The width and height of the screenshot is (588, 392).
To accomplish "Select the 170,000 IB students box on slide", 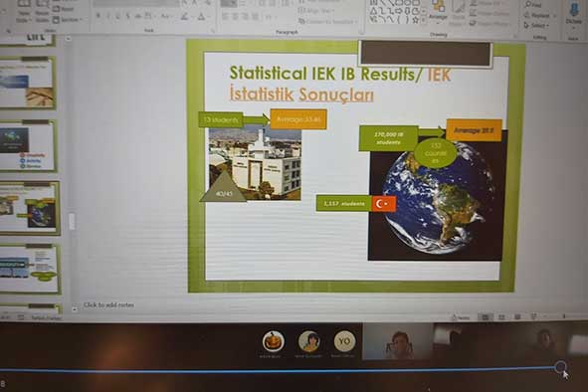I will (x=388, y=138).
